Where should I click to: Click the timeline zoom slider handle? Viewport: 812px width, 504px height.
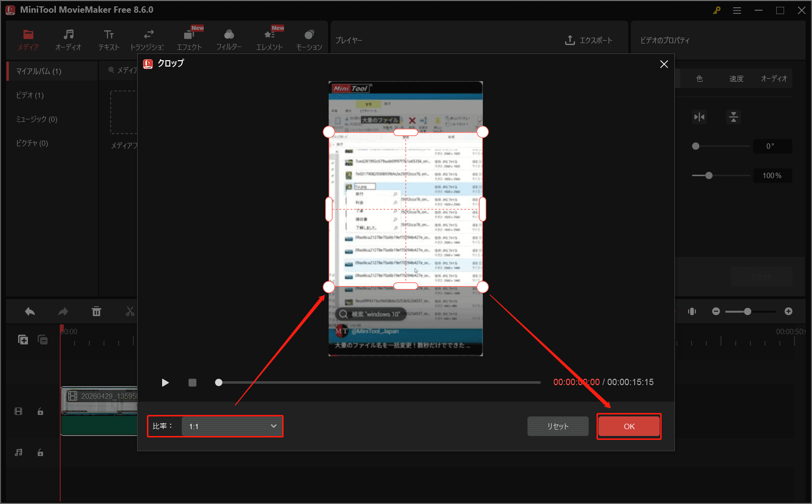747,312
